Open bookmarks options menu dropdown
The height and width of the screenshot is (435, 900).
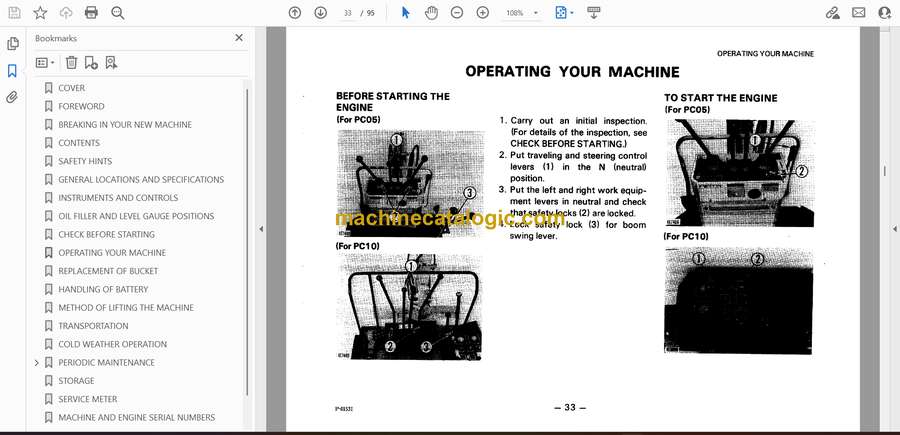click(x=44, y=62)
